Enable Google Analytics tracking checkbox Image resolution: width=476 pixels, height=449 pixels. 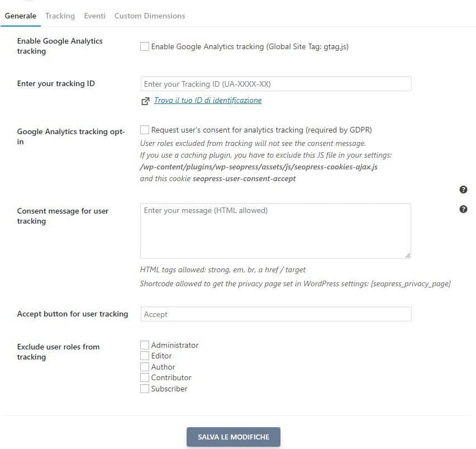(x=145, y=46)
